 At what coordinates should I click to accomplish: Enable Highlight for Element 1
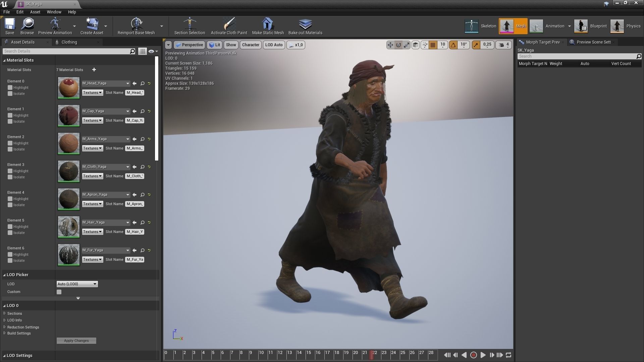10,115
